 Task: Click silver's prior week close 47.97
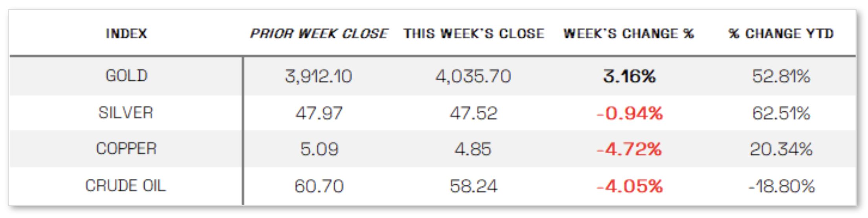(319, 113)
